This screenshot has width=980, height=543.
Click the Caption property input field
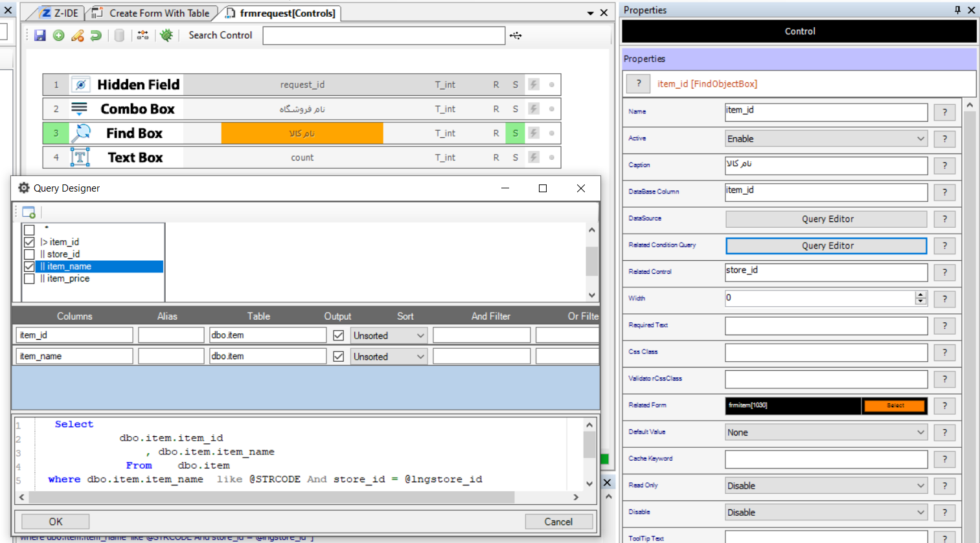click(826, 166)
